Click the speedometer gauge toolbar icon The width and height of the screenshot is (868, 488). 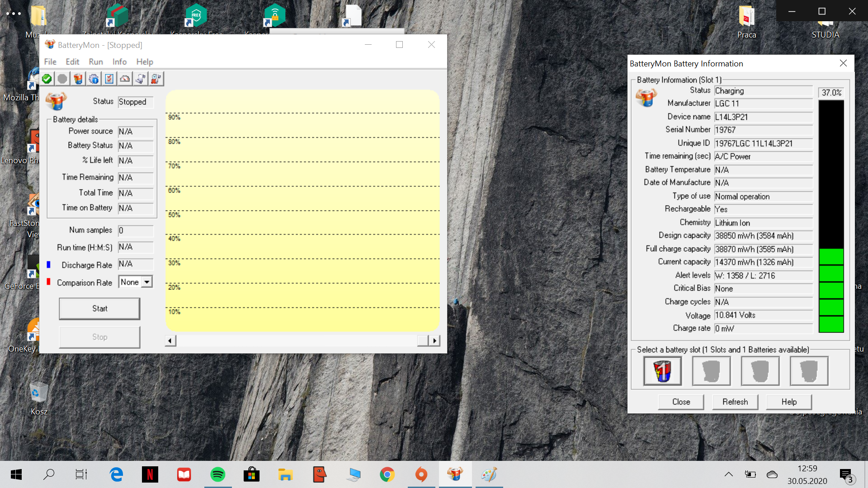pyautogui.click(x=125, y=79)
